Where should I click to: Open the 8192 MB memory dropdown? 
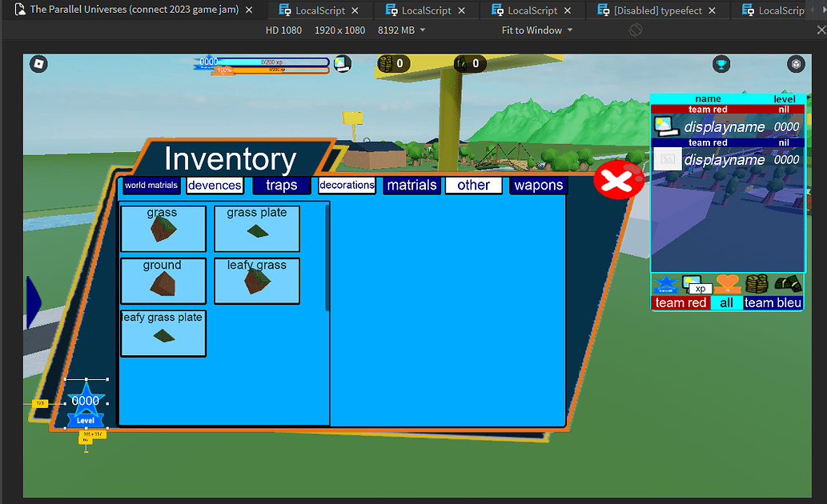pos(401,30)
